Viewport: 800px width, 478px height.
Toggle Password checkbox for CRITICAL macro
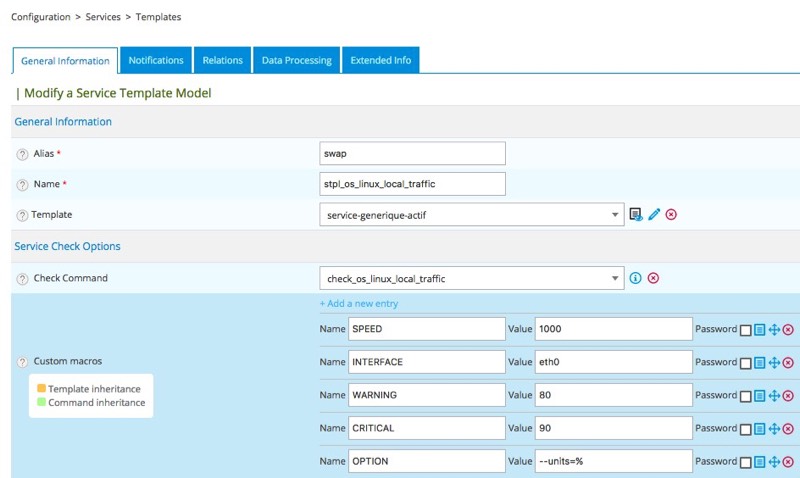[745, 429]
